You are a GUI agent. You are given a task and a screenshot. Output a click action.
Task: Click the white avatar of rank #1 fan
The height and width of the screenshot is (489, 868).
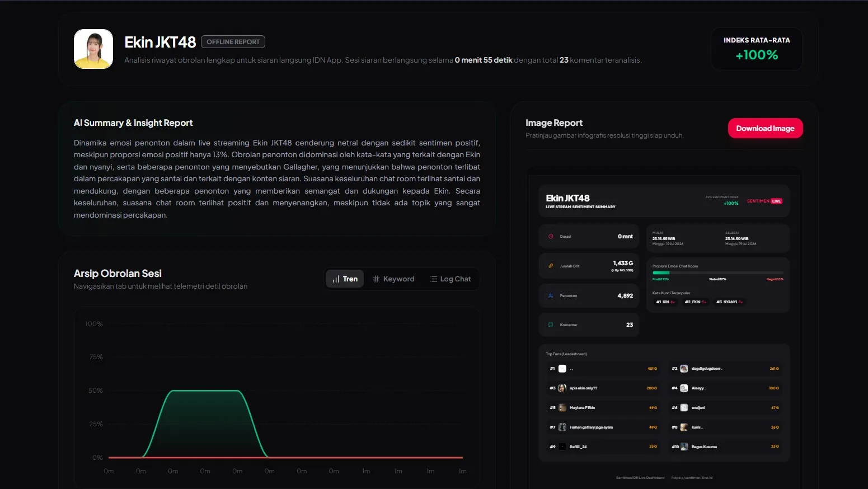(562, 369)
